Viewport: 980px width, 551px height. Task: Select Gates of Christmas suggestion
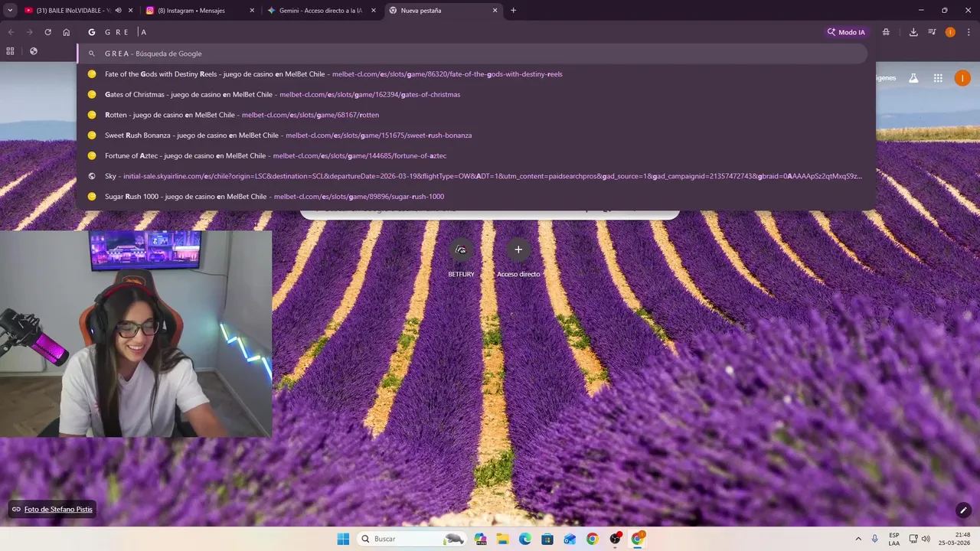473,94
